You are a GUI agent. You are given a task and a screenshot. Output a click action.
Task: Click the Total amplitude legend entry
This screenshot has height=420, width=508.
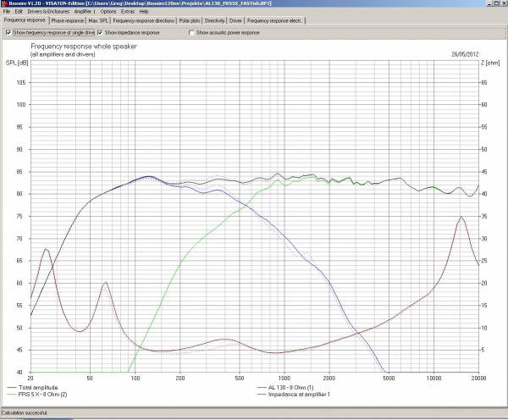33,387
